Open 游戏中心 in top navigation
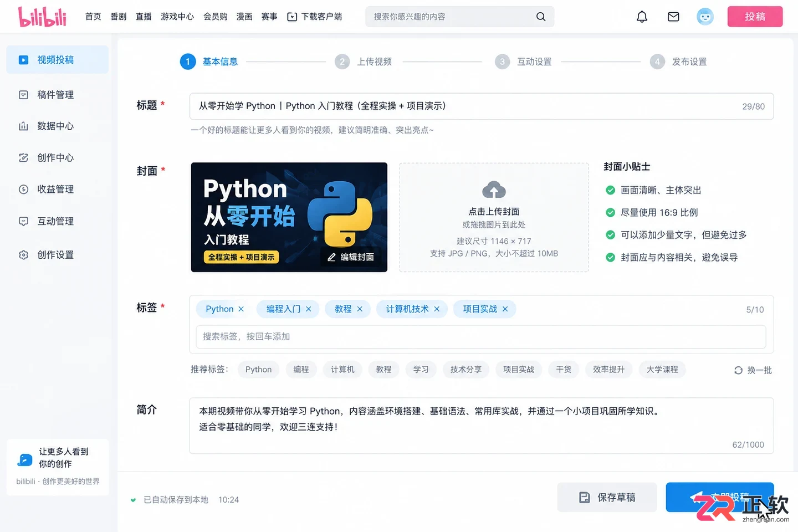The height and width of the screenshot is (532, 798). [177, 17]
